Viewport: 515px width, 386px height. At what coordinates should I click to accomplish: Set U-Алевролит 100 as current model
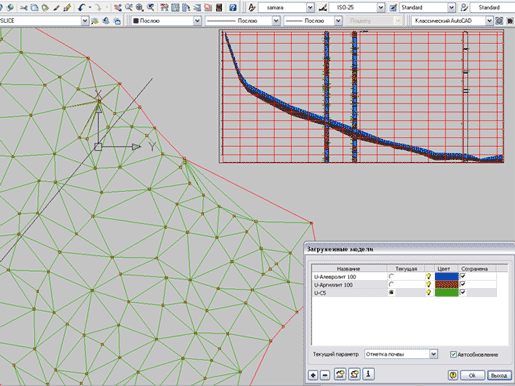click(391, 276)
